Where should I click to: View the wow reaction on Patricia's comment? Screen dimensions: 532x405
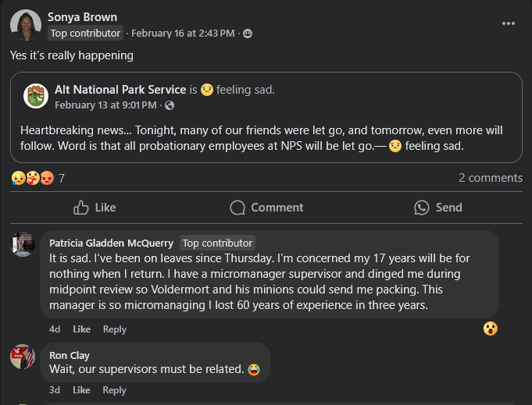tap(491, 329)
